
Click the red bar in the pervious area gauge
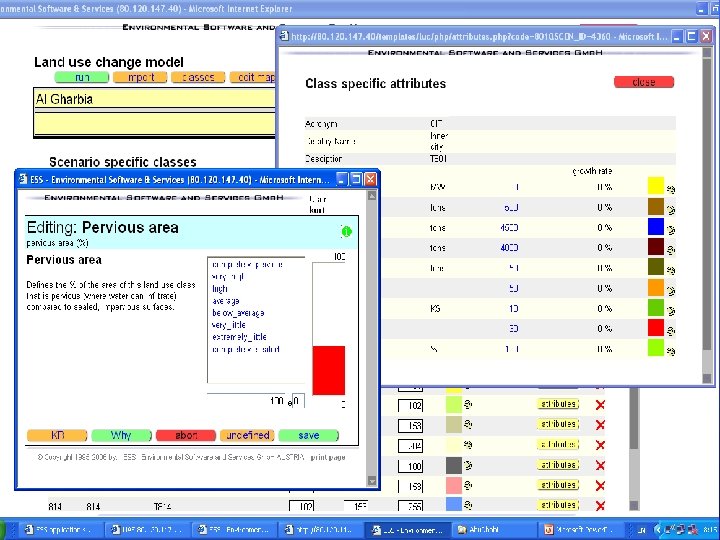[329, 370]
